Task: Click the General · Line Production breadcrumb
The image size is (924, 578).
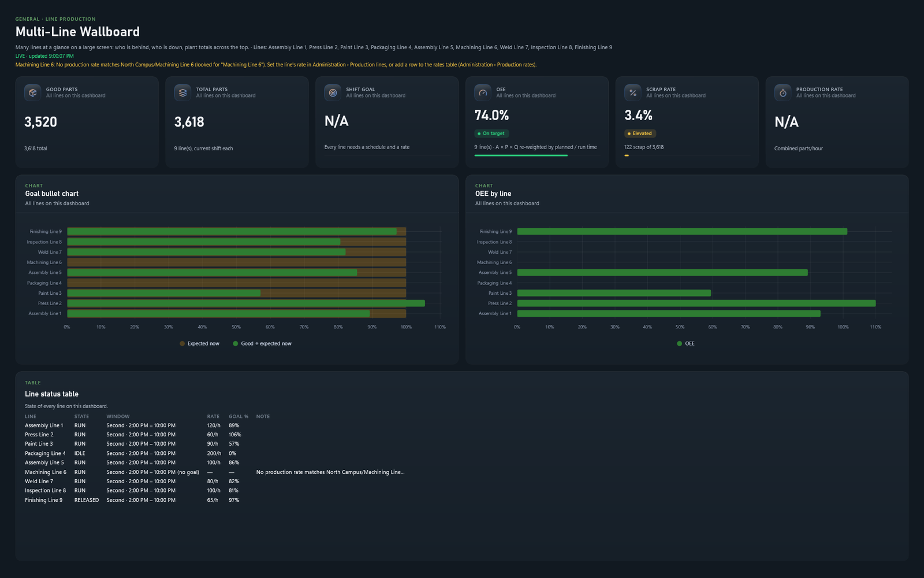Action: click(55, 19)
